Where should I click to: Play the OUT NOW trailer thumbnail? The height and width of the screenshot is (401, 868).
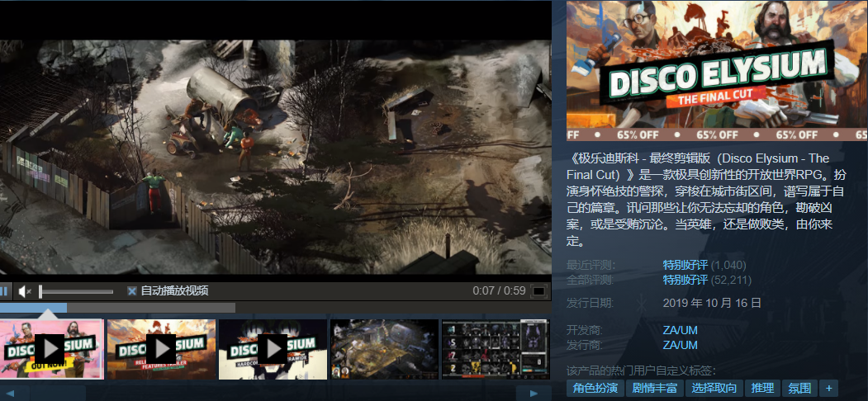point(51,349)
